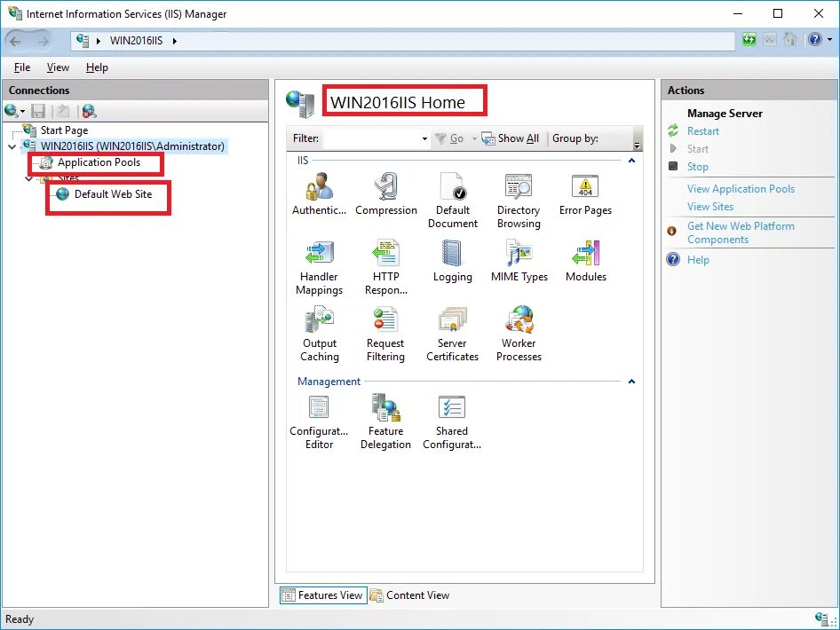
Task: Switch to the Content View tab
Action: [x=410, y=595]
